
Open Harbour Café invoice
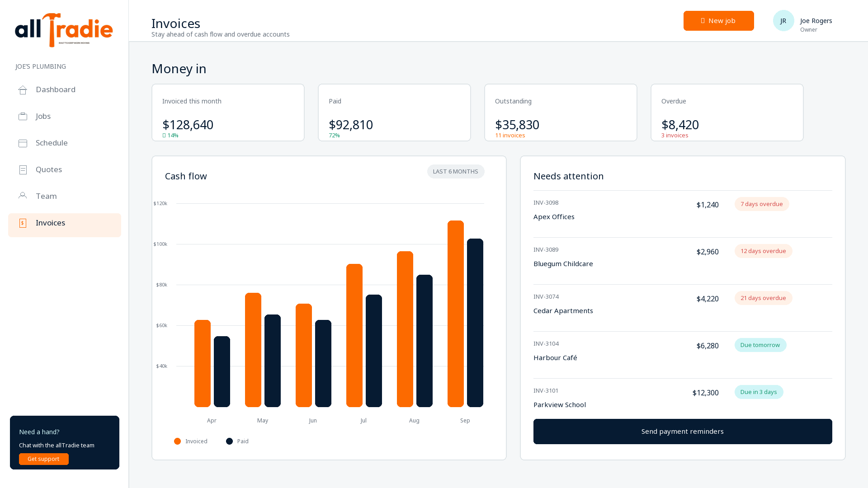pos(683,355)
